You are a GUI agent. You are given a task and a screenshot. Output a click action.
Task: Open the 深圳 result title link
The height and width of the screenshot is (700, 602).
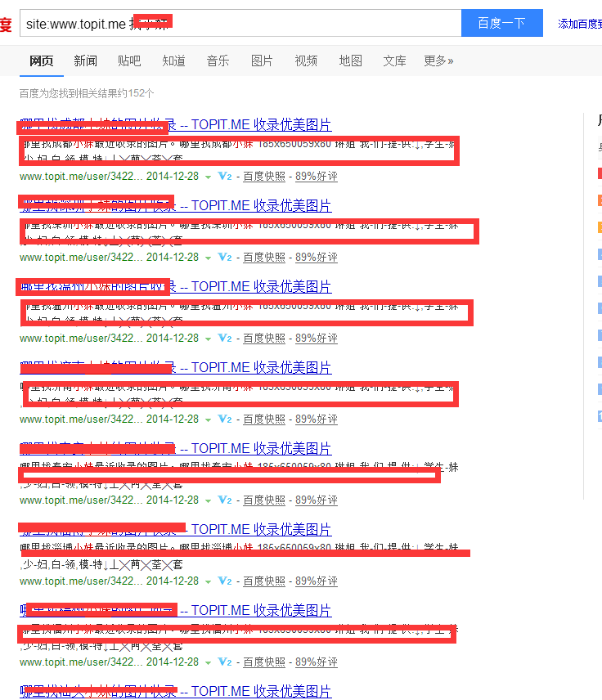tap(176, 205)
